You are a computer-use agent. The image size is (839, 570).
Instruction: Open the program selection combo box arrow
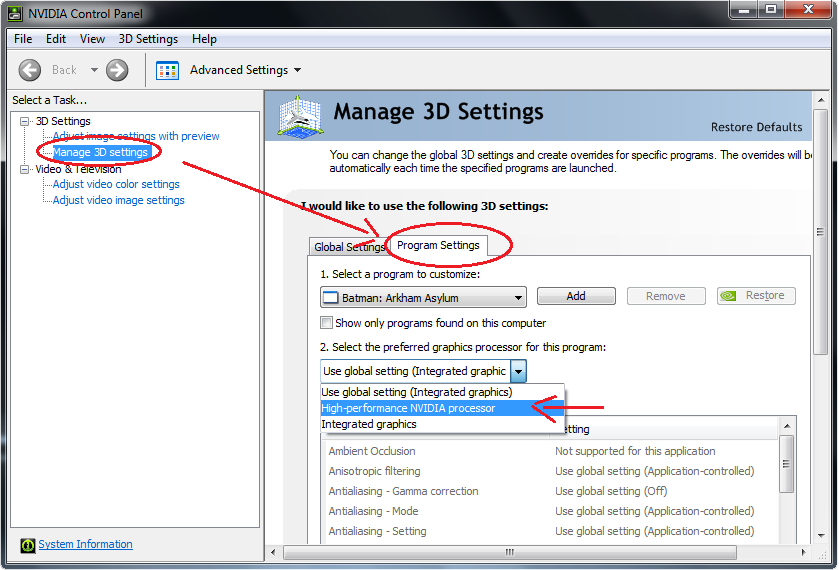(x=518, y=298)
